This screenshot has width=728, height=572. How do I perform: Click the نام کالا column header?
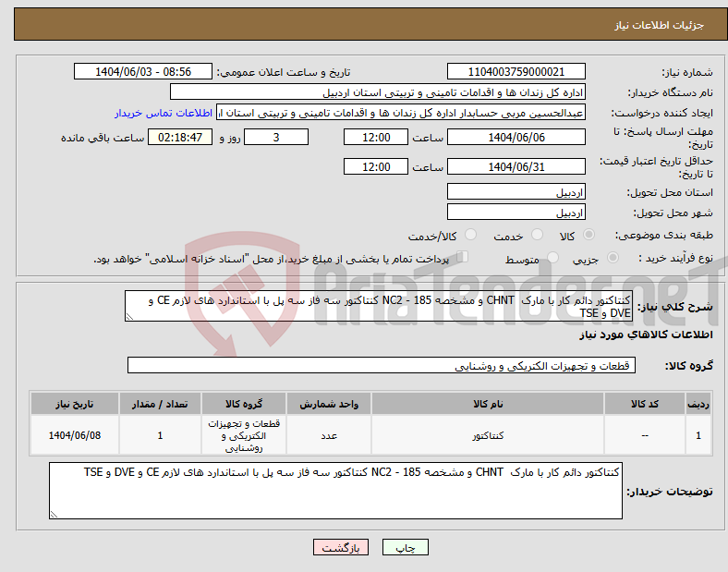(x=488, y=404)
